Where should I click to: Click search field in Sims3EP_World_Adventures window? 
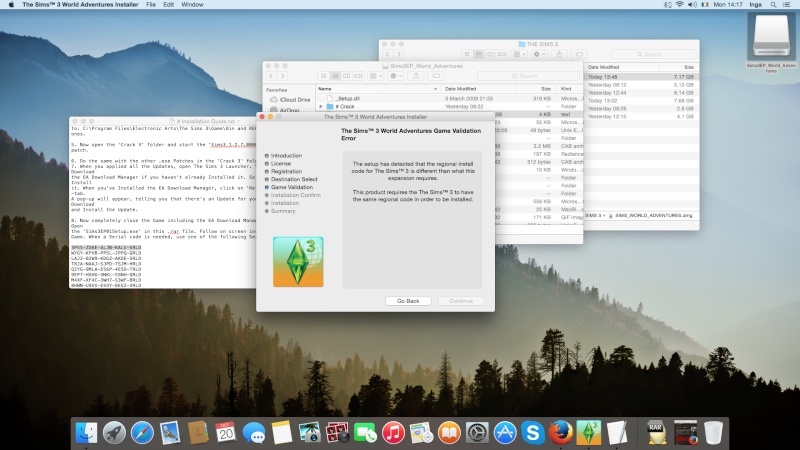point(528,76)
